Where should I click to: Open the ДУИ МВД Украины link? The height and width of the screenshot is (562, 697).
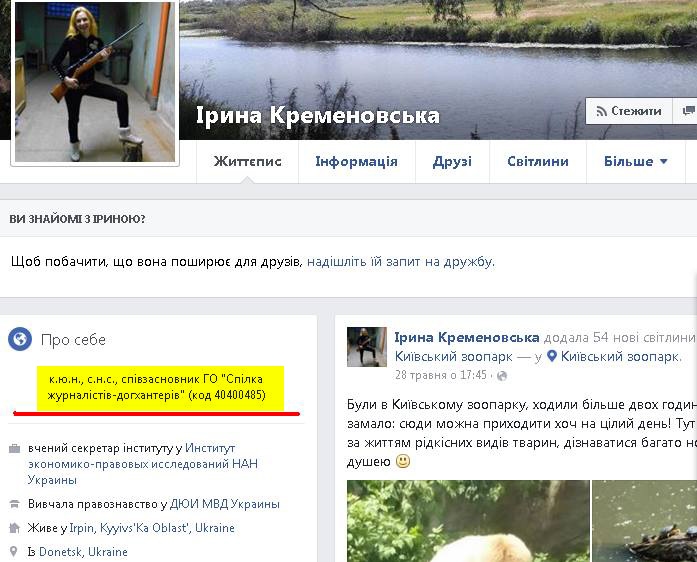pyautogui.click(x=224, y=504)
